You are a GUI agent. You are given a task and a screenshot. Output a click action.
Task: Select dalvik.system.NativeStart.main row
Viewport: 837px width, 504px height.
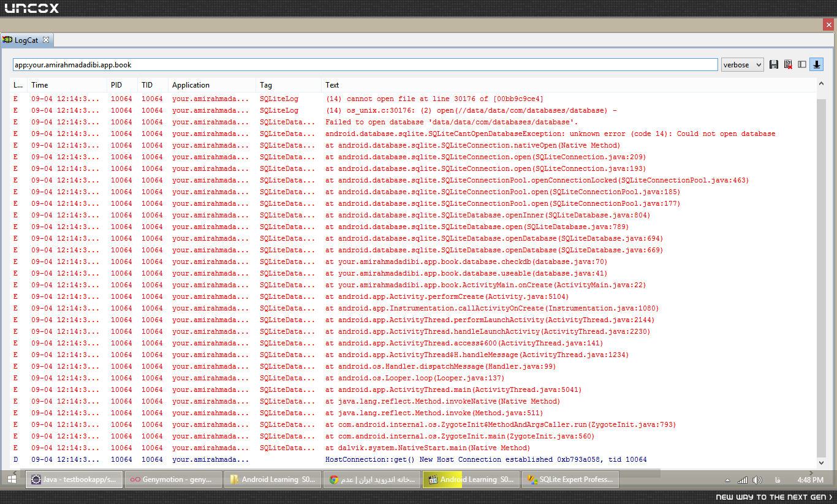414,448
